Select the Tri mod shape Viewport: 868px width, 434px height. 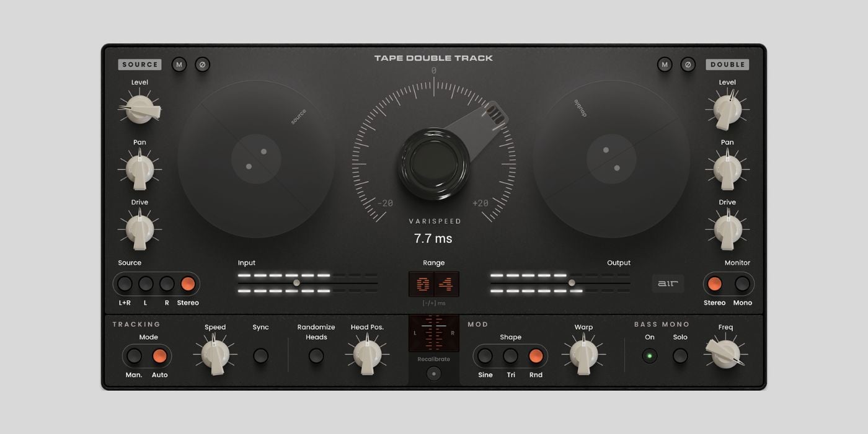[510, 356]
